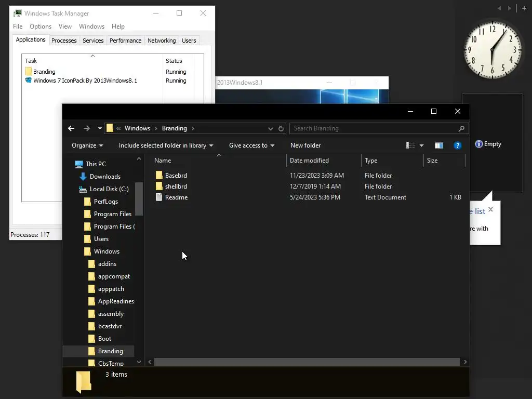
Task: Click the Empty info icon in gadget
Action: (x=478, y=144)
